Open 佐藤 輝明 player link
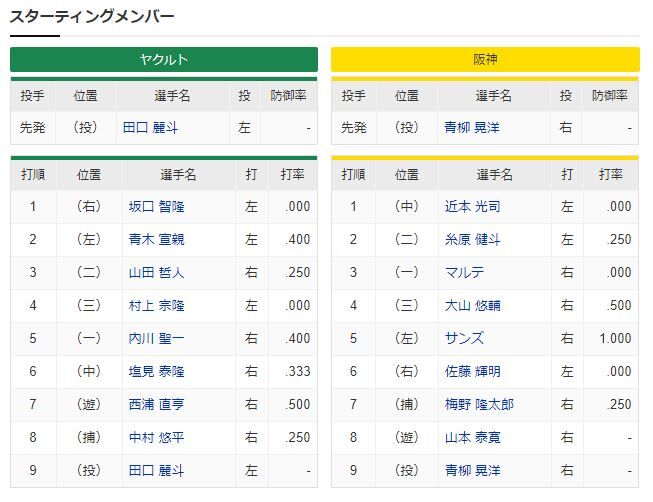Image resolution: width=653 pixels, height=502 pixels. [472, 372]
